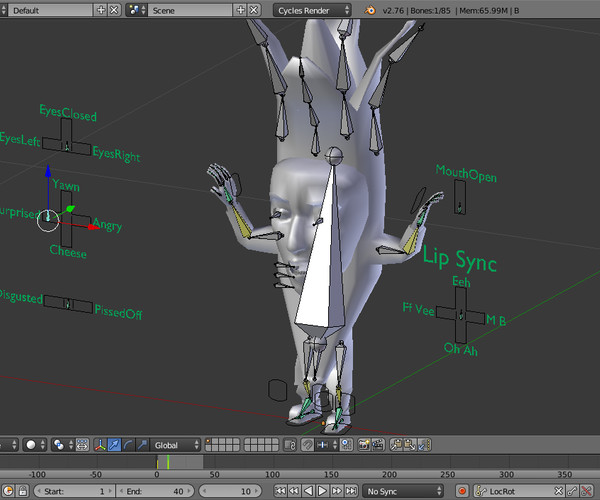The width and height of the screenshot is (600, 500).
Task: Toggle the timeline range lock icon
Action: (21, 491)
